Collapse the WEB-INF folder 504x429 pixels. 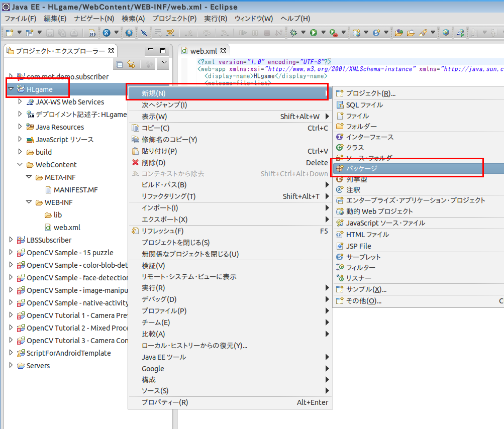29,202
